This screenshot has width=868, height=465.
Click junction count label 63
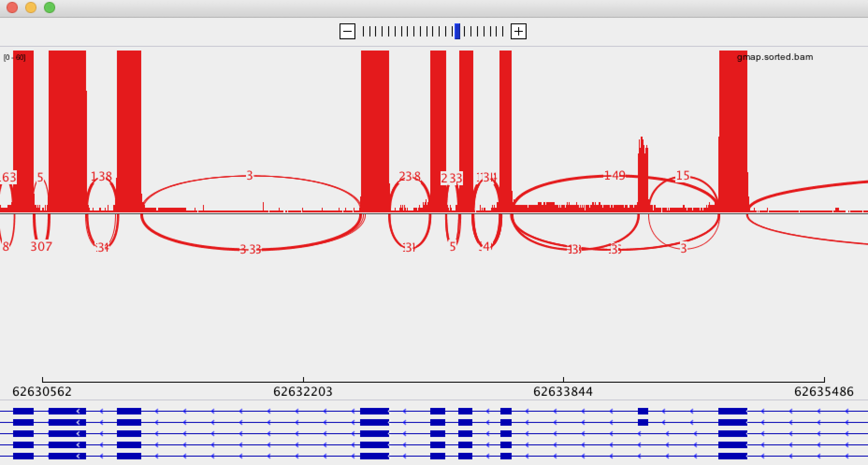point(8,177)
